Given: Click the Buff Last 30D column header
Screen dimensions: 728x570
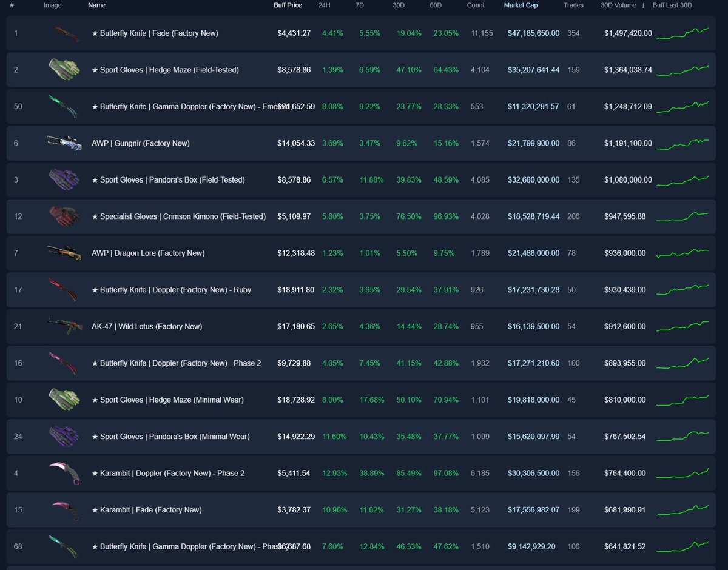Looking at the screenshot, I should click(672, 5).
